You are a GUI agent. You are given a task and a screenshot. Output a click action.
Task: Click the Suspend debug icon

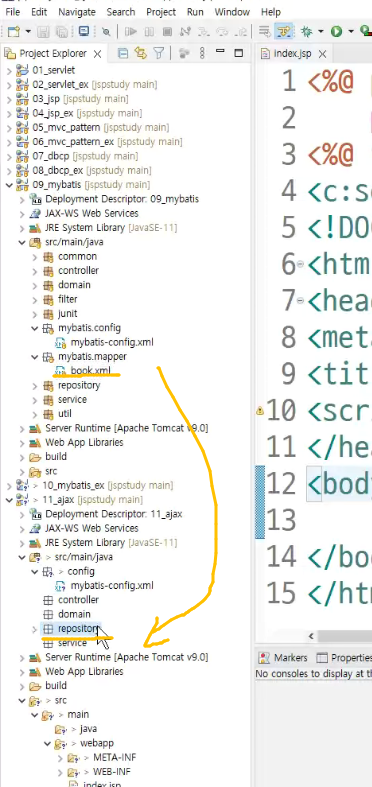[149, 32]
